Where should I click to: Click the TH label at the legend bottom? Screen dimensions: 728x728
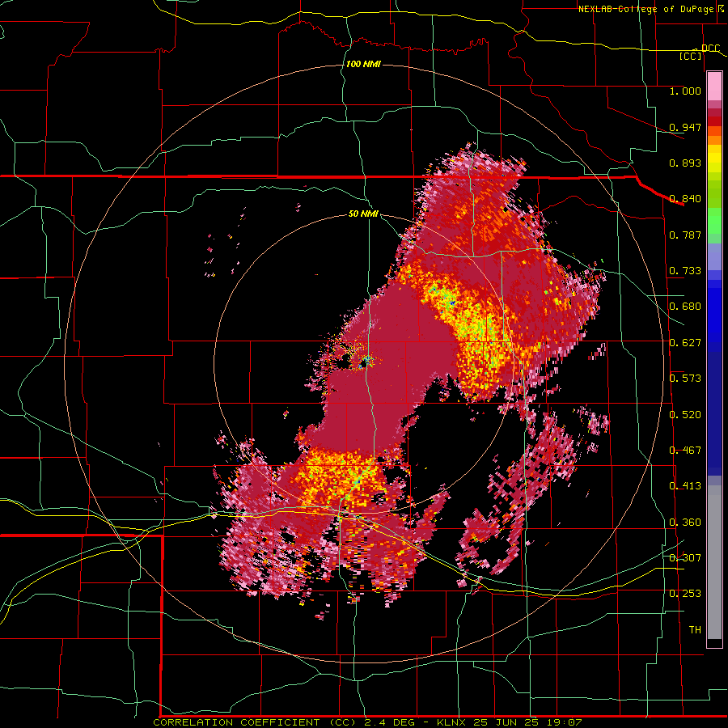[x=695, y=630]
